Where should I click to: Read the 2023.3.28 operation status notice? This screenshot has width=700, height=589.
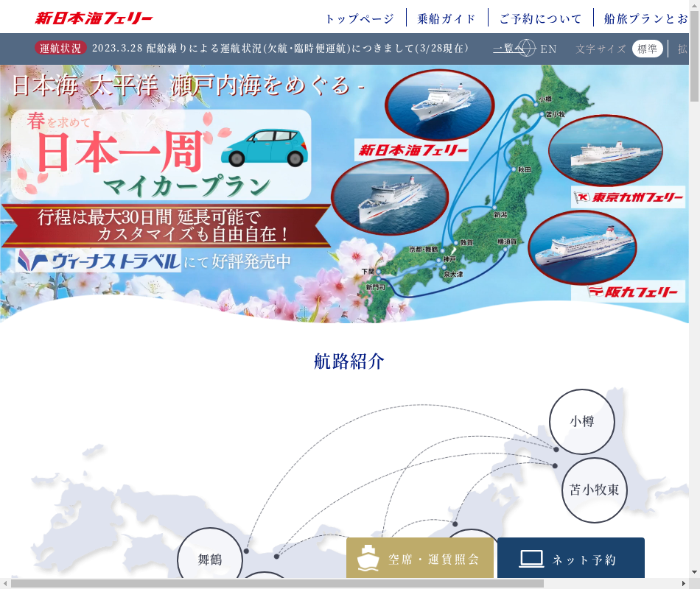pyautogui.click(x=280, y=49)
